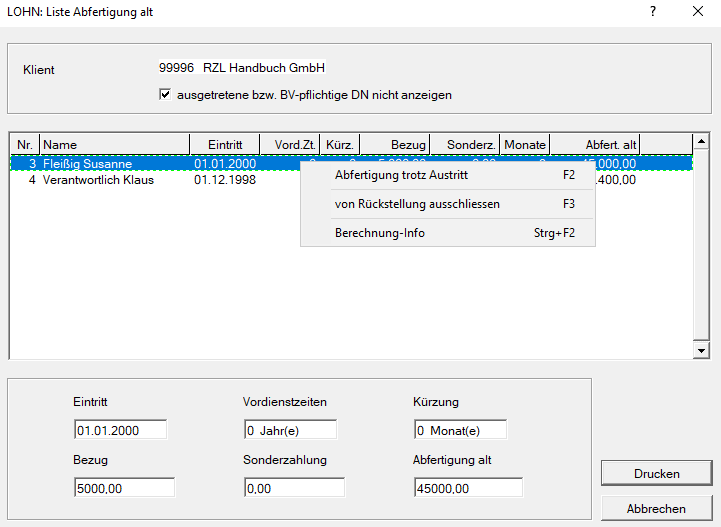Close the Liste Abfertigung alt dialog
Screen dimensions: 721x527
[698, 12]
